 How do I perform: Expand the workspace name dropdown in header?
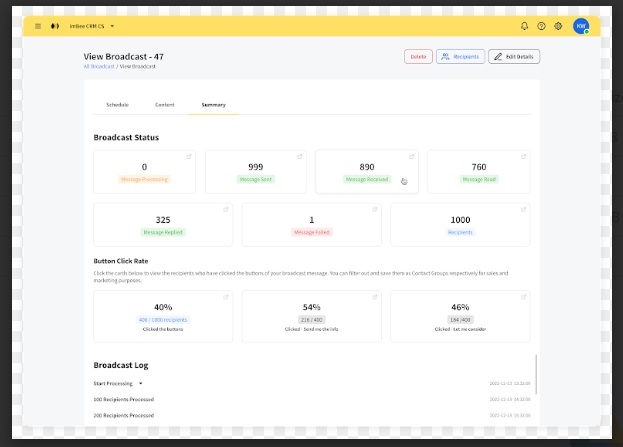pos(112,26)
